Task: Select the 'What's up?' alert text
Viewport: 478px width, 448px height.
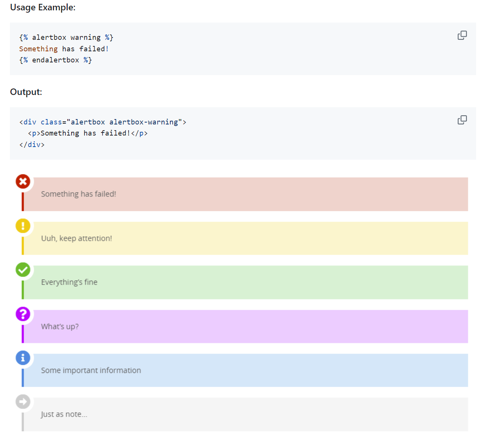Action: 60,327
